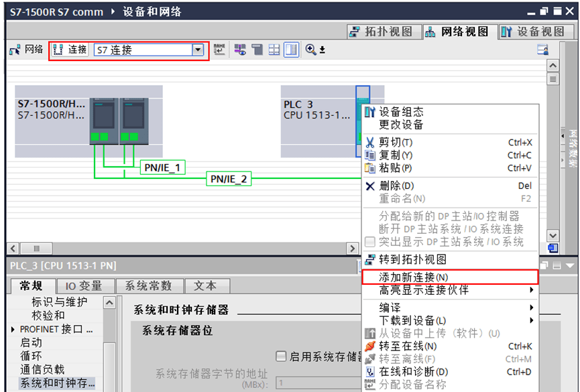Viewport: 580px width, 392px height.
Task: Enable the 启用系统存储 checkbox
Action: [x=280, y=356]
